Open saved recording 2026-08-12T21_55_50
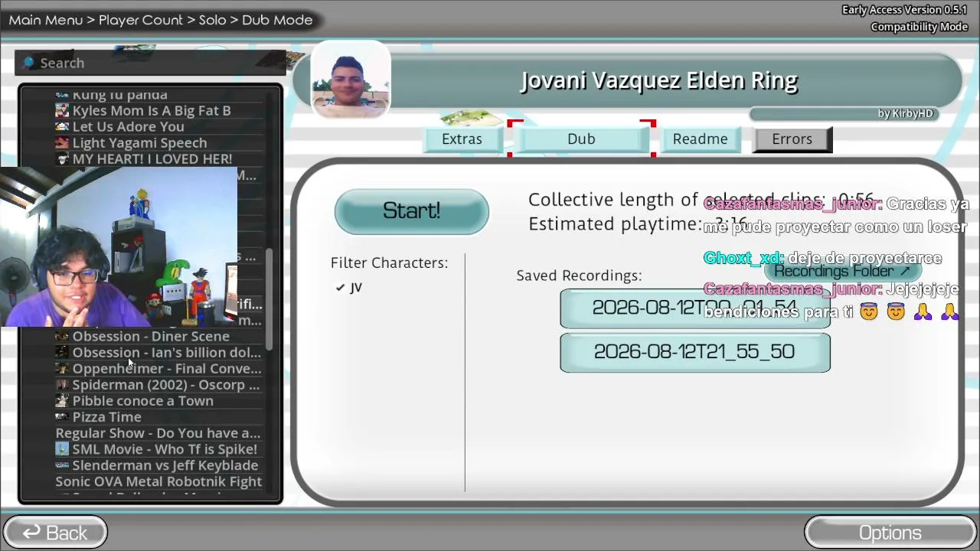 695,352
